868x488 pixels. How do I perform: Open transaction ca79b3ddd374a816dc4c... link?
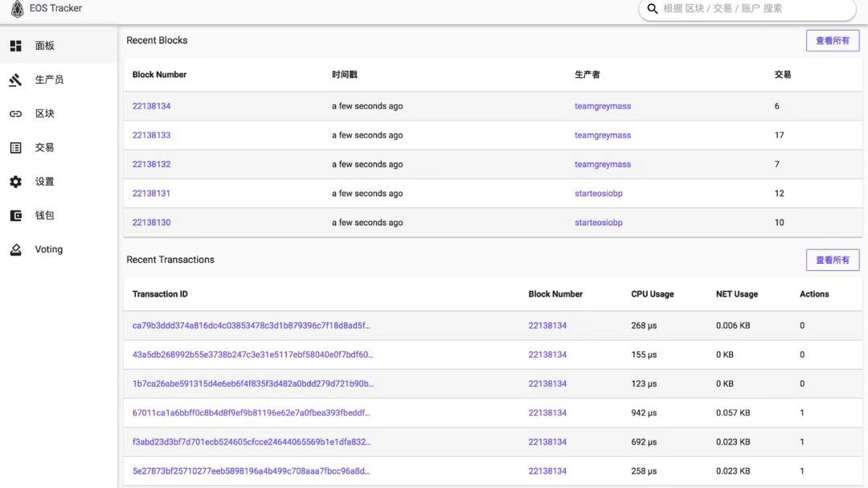(251, 326)
